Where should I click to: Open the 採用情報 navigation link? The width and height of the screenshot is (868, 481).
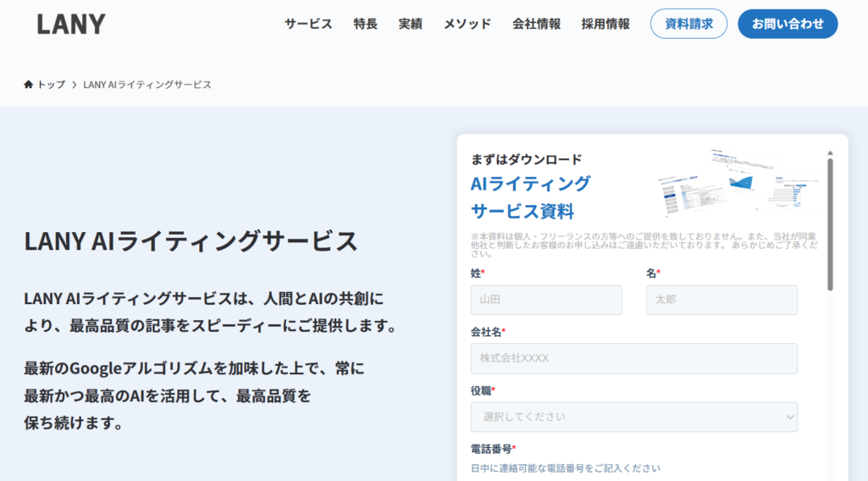tap(605, 24)
